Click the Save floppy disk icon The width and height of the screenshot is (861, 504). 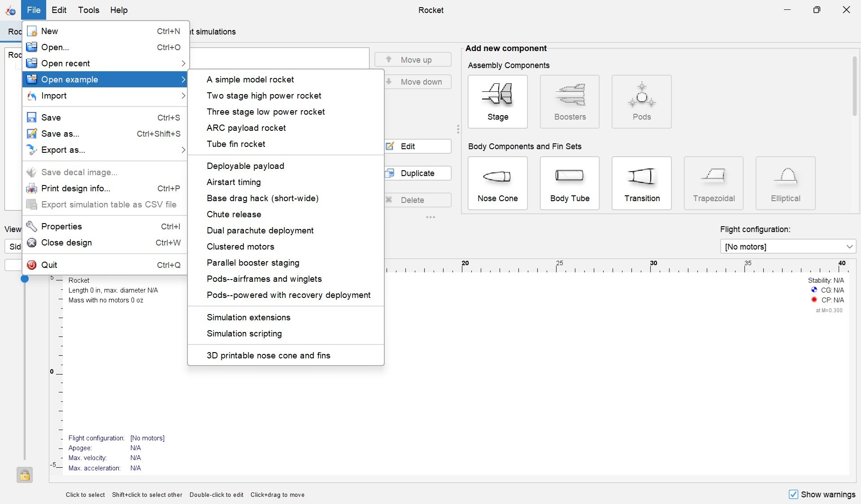(x=31, y=117)
